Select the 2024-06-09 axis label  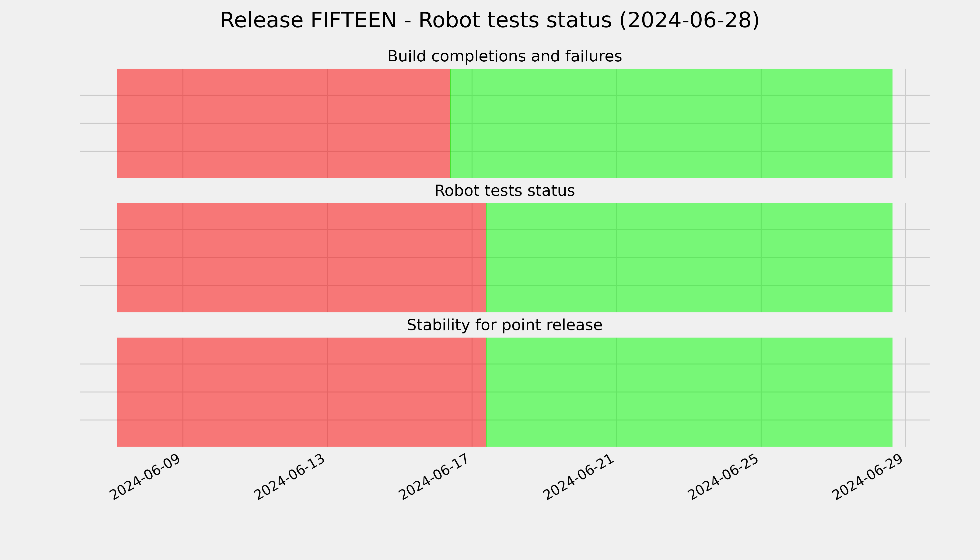[145, 477]
